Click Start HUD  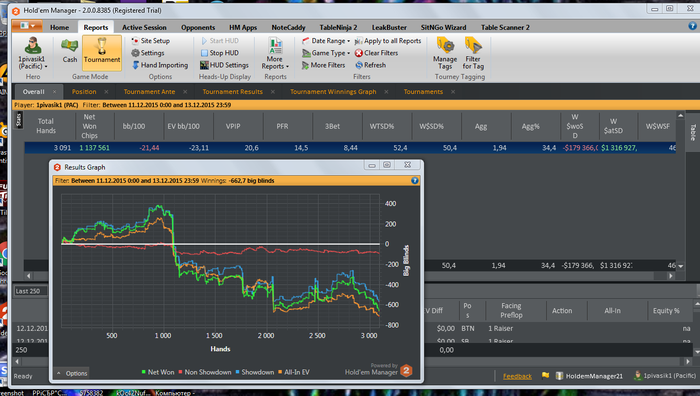(219, 41)
